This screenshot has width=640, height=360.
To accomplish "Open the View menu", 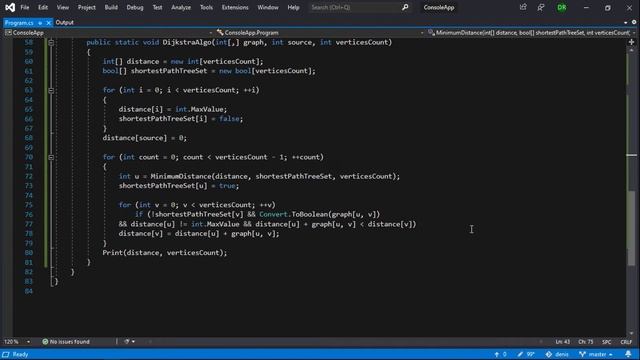I will click(63, 7).
